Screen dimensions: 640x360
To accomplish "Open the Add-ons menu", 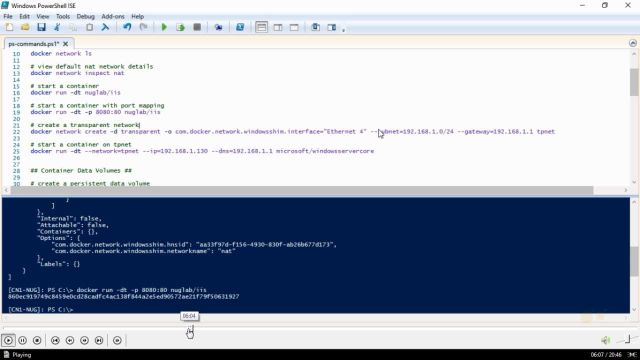I will 113,16.
